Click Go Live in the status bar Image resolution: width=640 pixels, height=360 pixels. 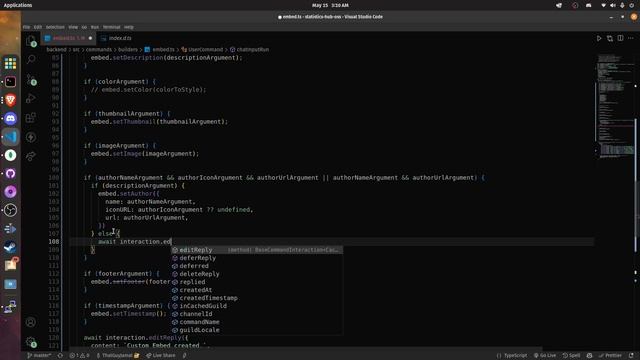545,356
